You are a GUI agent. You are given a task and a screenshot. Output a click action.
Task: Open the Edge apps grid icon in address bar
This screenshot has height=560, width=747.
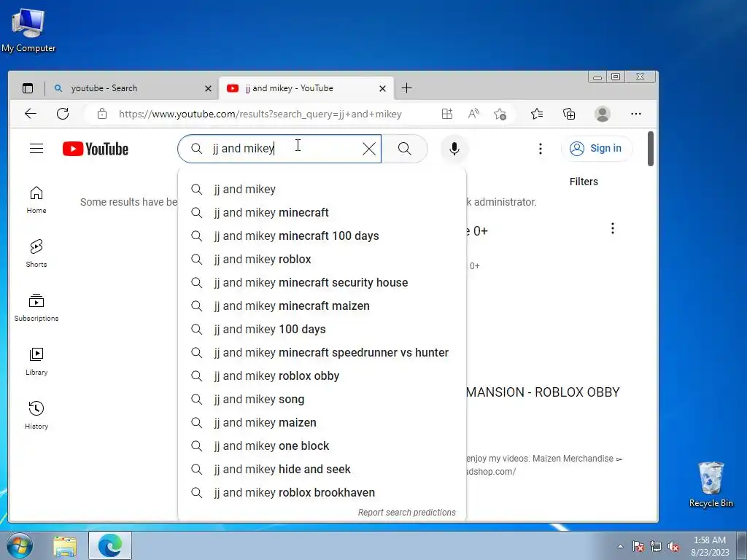tap(447, 114)
